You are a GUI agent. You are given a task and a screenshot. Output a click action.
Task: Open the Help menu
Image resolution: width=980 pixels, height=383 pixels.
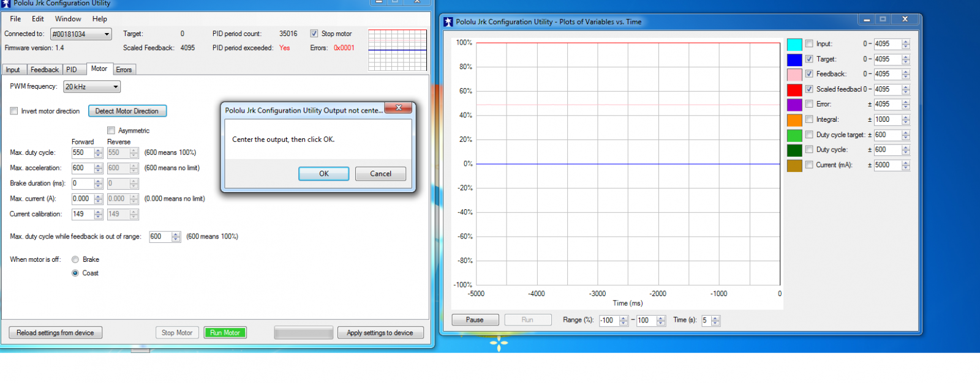pos(100,19)
